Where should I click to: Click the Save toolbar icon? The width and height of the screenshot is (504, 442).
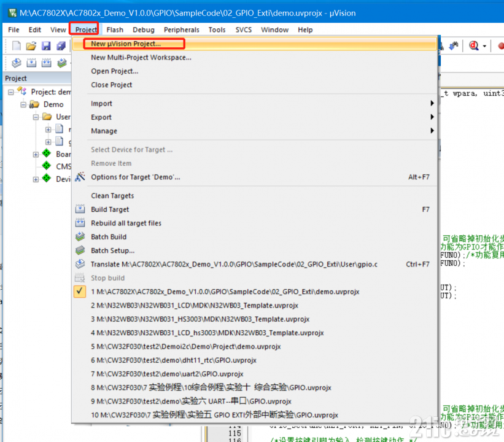click(x=46, y=46)
